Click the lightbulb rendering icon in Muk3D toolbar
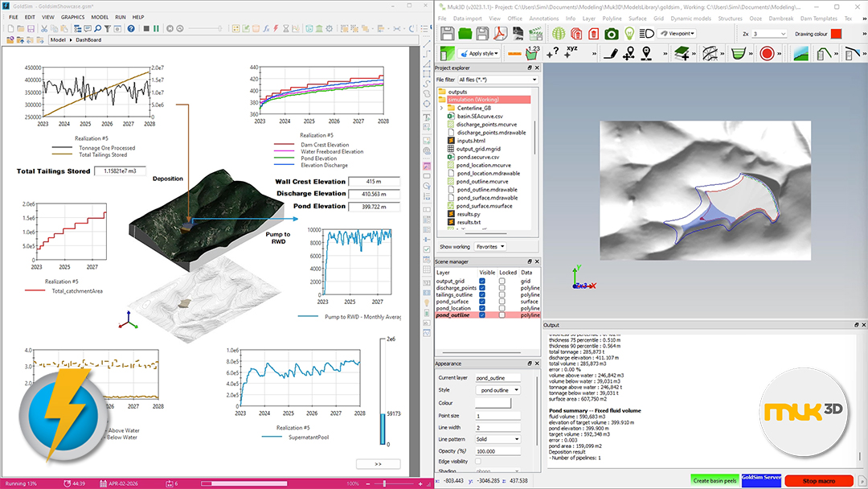The height and width of the screenshot is (489, 868). click(629, 34)
